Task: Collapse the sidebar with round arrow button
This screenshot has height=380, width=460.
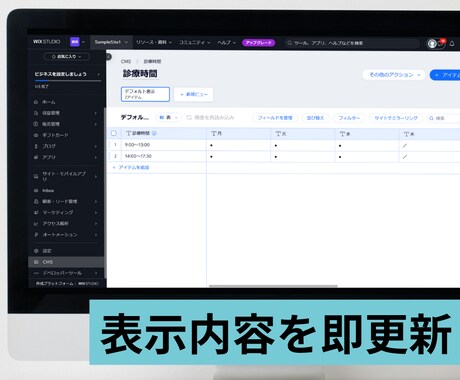Action: click(x=108, y=57)
